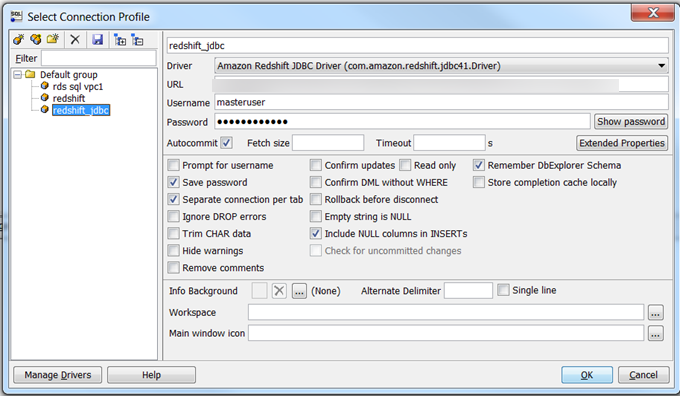Image resolution: width=680 pixels, height=396 pixels.
Task: Check the Single line option
Action: pyautogui.click(x=503, y=290)
